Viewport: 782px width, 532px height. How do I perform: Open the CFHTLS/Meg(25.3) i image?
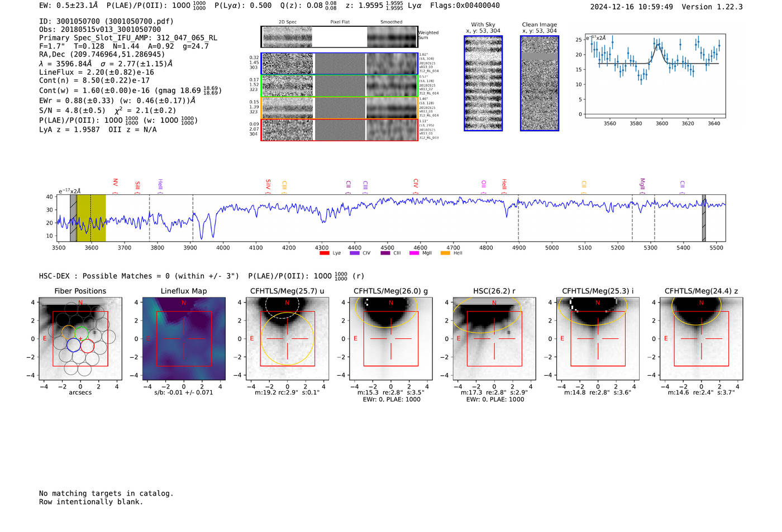coord(598,339)
